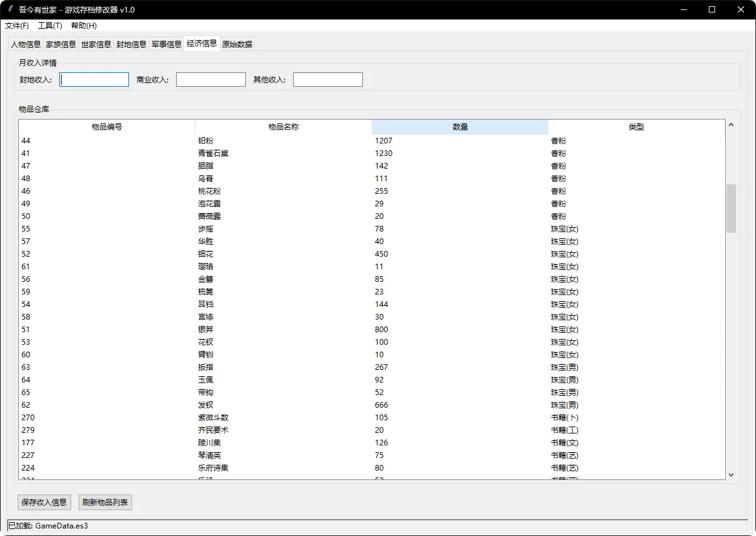Select the 乐府诗集 item row
Viewport: 756px width, 536px height.
372,467
